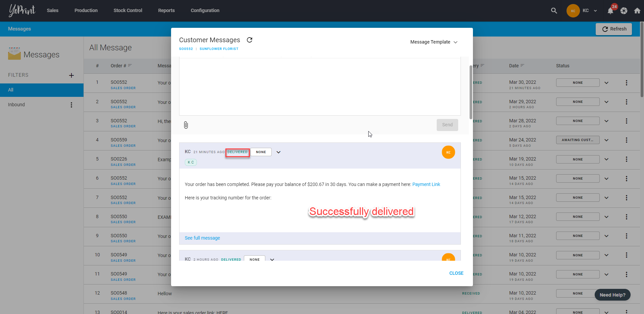644x314 pixels.
Task: Click into the message compose text area
Action: [320, 86]
